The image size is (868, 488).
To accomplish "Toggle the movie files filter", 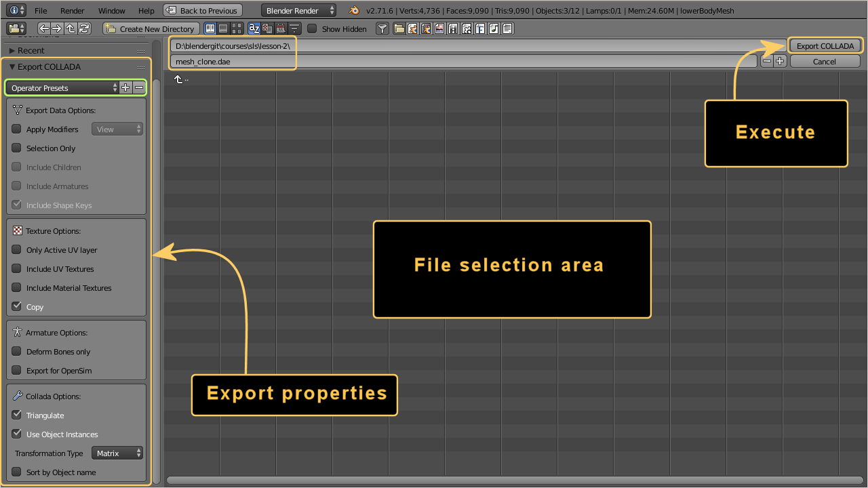I will pos(453,28).
